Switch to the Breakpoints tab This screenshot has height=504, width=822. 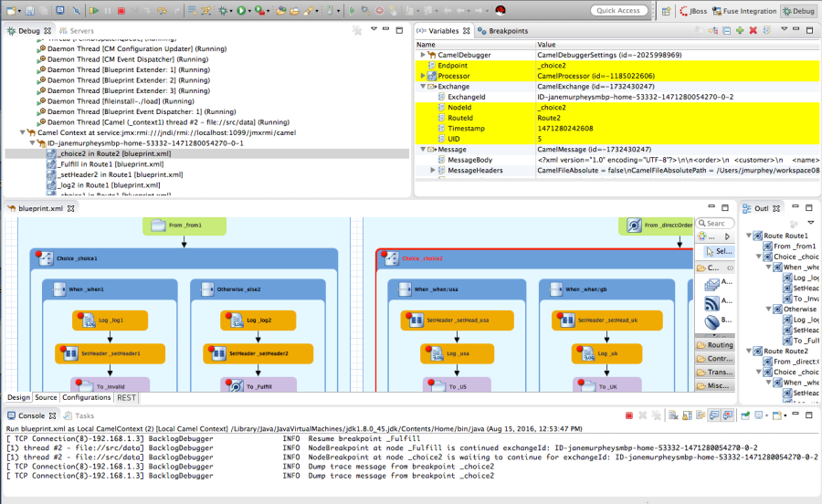click(x=502, y=31)
